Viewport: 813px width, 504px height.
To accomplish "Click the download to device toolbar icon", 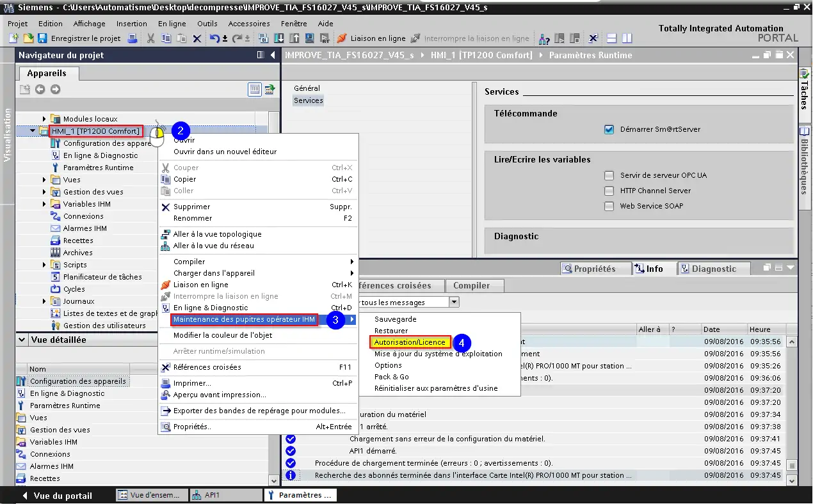I will tap(280, 38).
